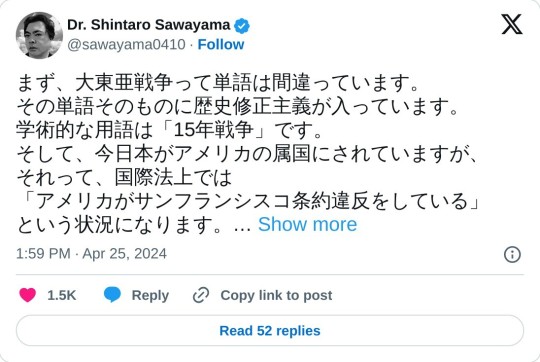Follow @sawayama0410
540x362 pixels.
point(221,45)
